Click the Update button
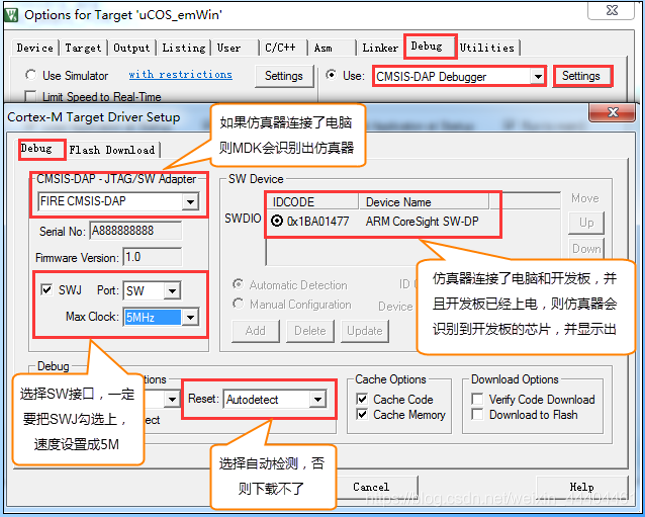645x517 pixels. click(365, 331)
